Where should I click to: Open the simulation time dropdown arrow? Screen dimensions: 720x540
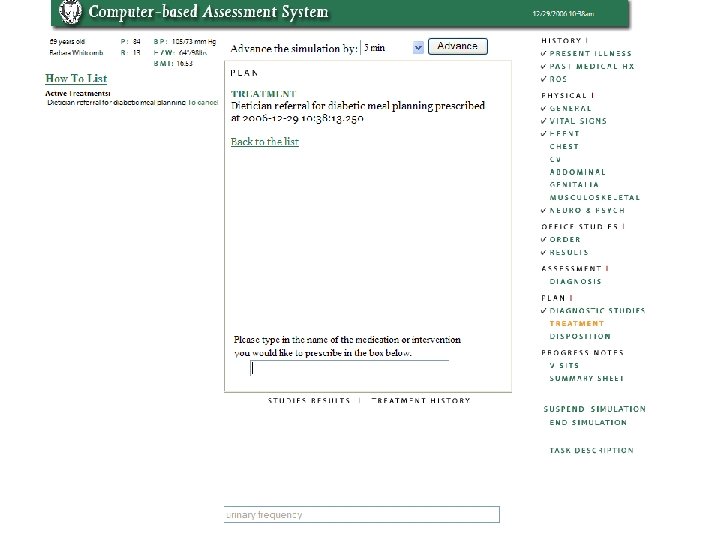tap(418, 47)
